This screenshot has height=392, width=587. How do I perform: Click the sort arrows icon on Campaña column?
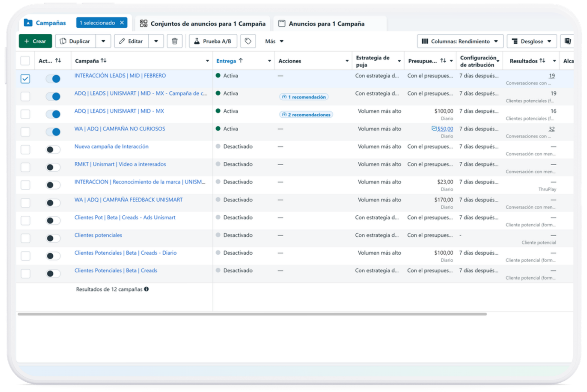click(104, 61)
